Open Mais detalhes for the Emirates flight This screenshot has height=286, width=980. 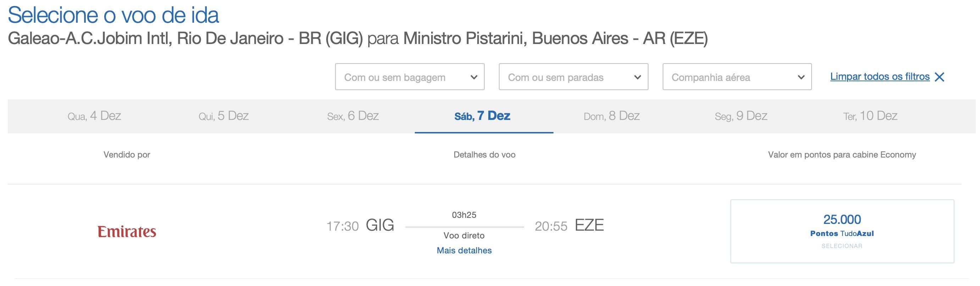(x=464, y=250)
